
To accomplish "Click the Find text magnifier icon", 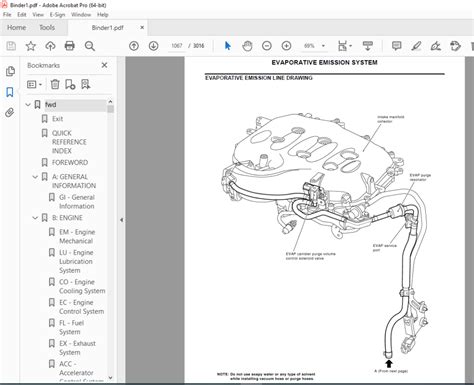I will click(90, 46).
